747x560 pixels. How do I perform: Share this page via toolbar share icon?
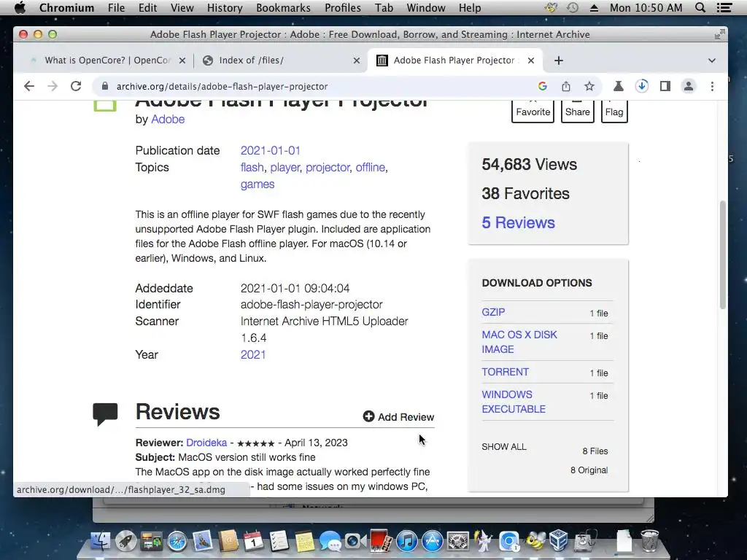click(x=565, y=86)
